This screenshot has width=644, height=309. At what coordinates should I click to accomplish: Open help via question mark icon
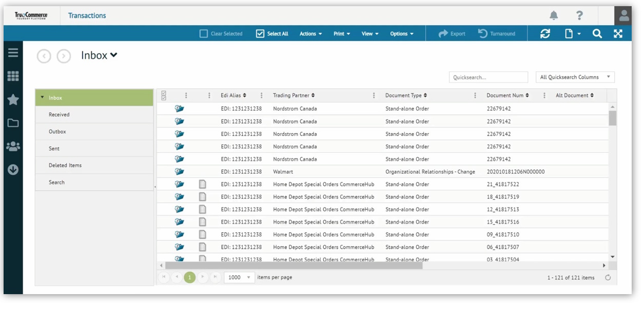579,16
